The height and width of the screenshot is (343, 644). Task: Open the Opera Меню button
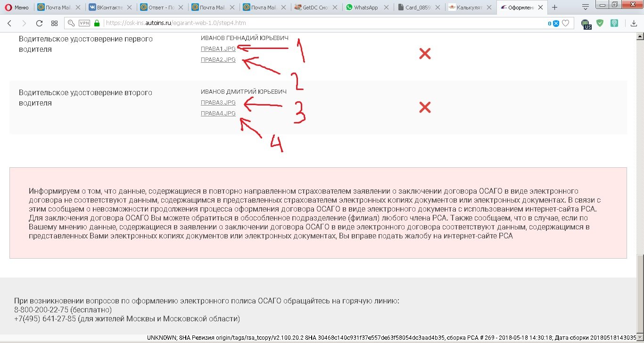16,7
